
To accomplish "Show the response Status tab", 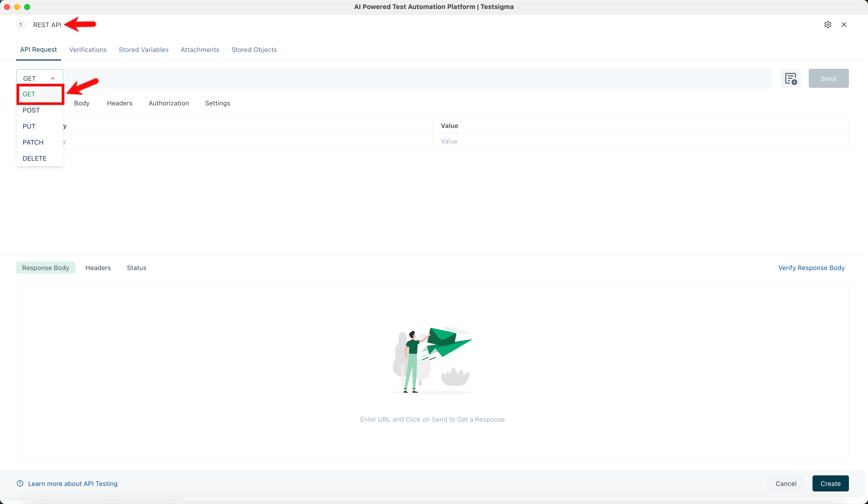I will pyautogui.click(x=137, y=268).
